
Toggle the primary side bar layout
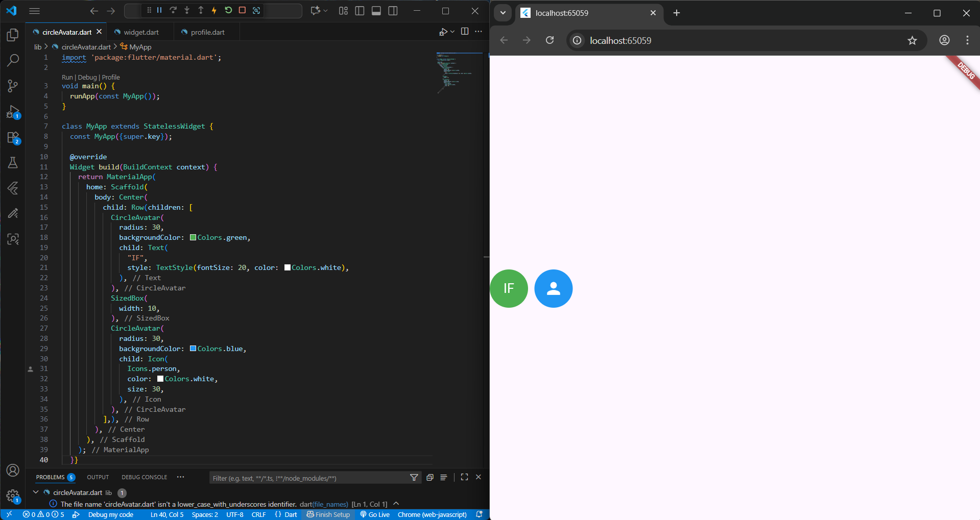pos(360,11)
